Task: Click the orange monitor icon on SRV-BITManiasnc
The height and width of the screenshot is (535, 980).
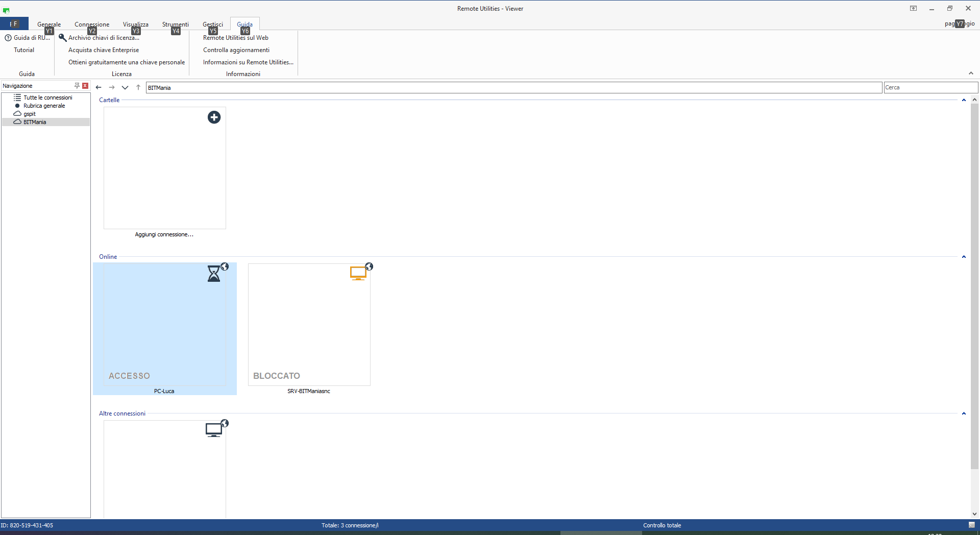Action: coord(358,273)
